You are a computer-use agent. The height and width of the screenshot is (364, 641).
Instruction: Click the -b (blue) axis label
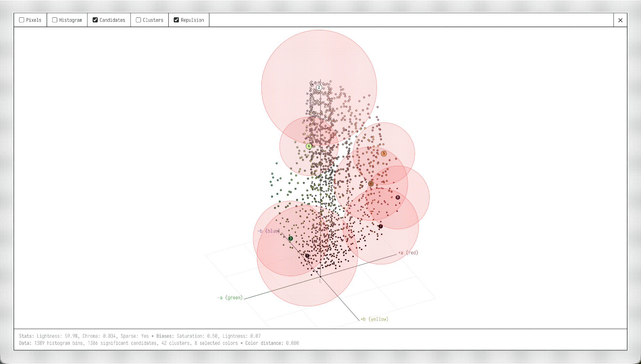268,231
